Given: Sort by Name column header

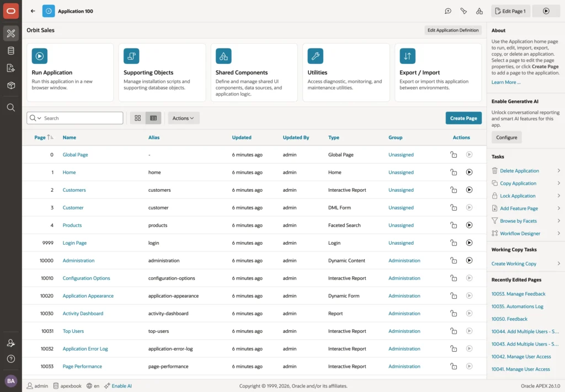Looking at the screenshot, I should coord(69,137).
